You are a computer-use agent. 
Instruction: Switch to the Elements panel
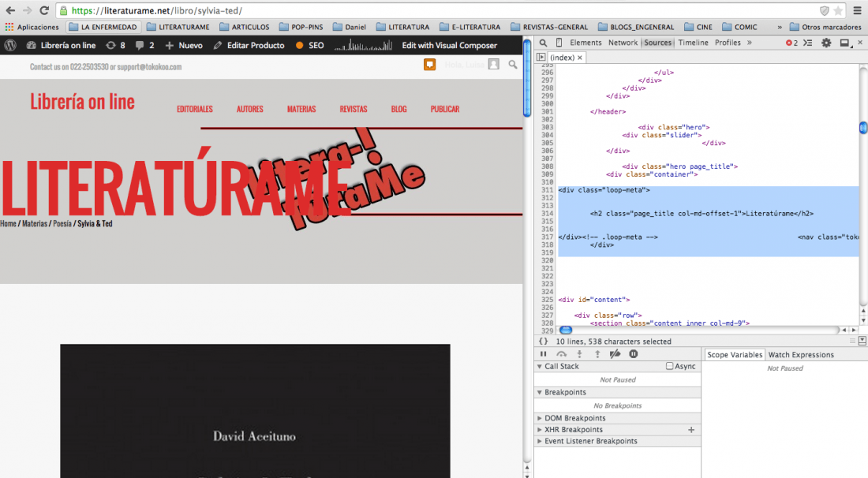pos(586,43)
